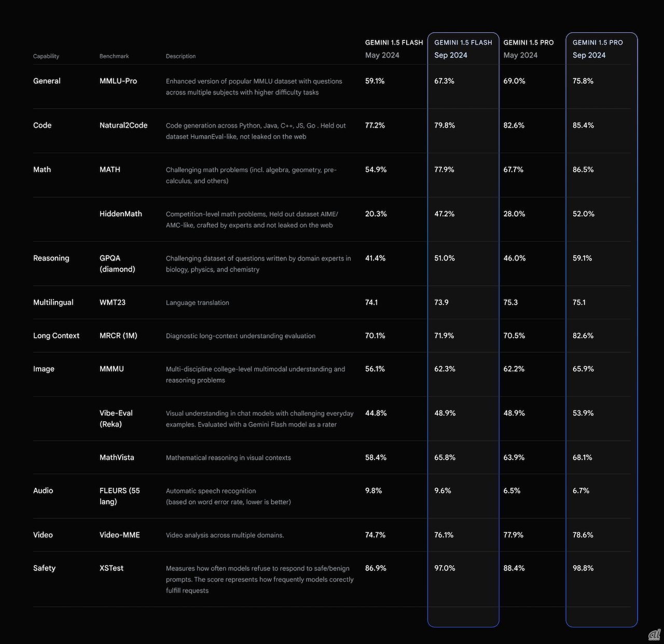
Task: Select the Gemini 1.5 Pro May 2024 header
Action: [529, 49]
